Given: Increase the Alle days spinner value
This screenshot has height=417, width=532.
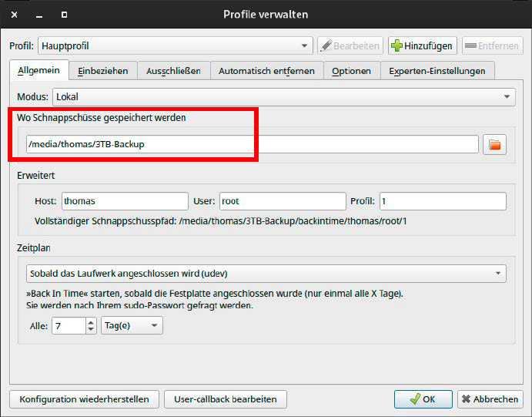Looking at the screenshot, I should coord(91,322).
